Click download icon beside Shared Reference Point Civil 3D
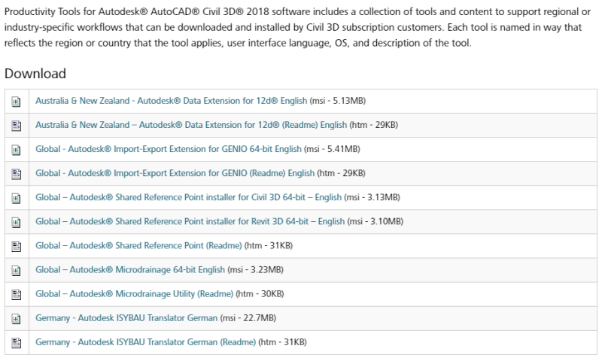602x364 pixels. tap(16, 199)
